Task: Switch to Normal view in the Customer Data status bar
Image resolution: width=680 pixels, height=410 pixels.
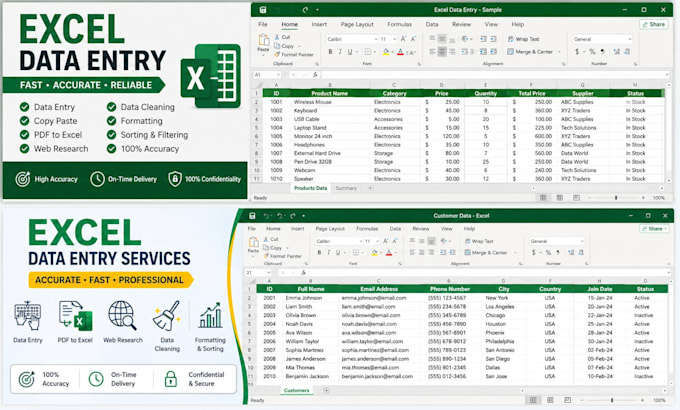Action: 533,400
